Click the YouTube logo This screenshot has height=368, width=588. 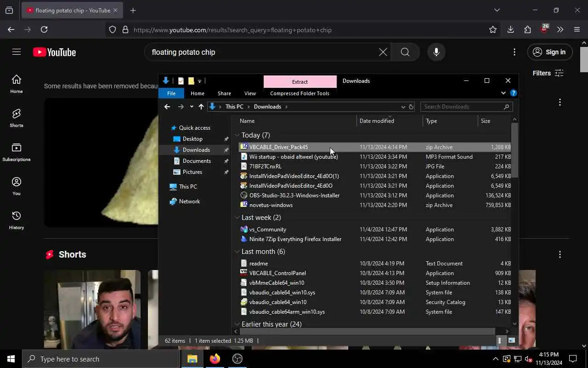click(54, 52)
